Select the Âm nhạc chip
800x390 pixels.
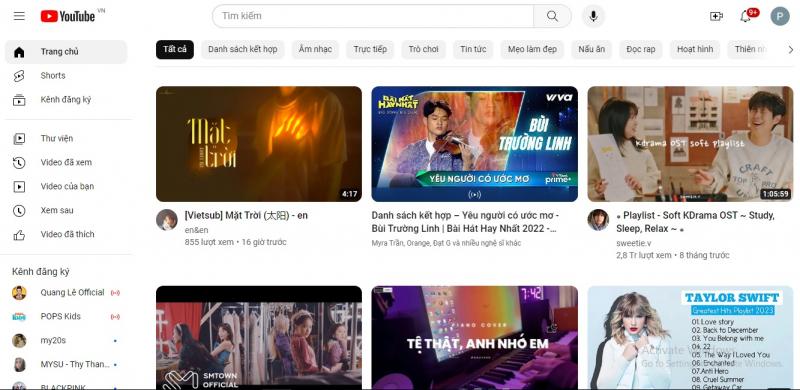315,50
